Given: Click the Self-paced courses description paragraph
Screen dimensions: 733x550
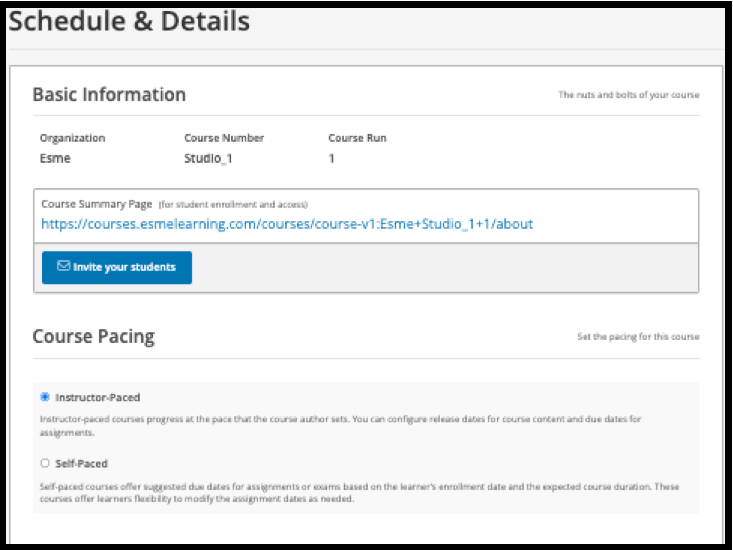Looking at the screenshot, I should pos(360,492).
